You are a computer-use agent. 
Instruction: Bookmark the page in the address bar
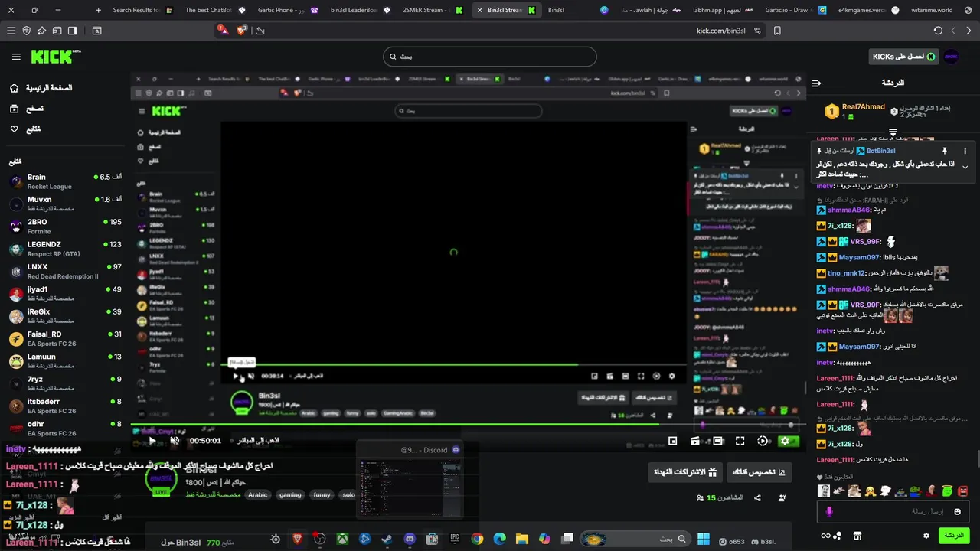tap(777, 31)
